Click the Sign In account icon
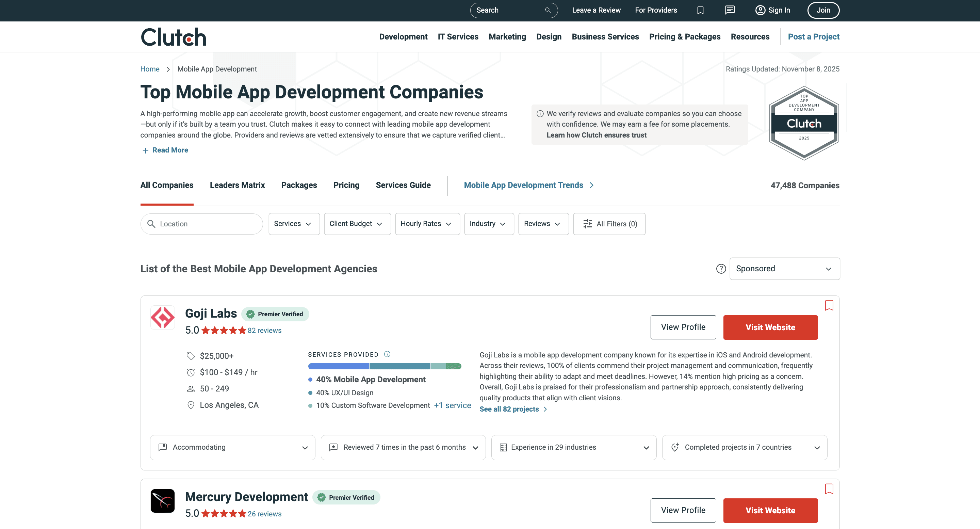980x529 pixels. 761,10
